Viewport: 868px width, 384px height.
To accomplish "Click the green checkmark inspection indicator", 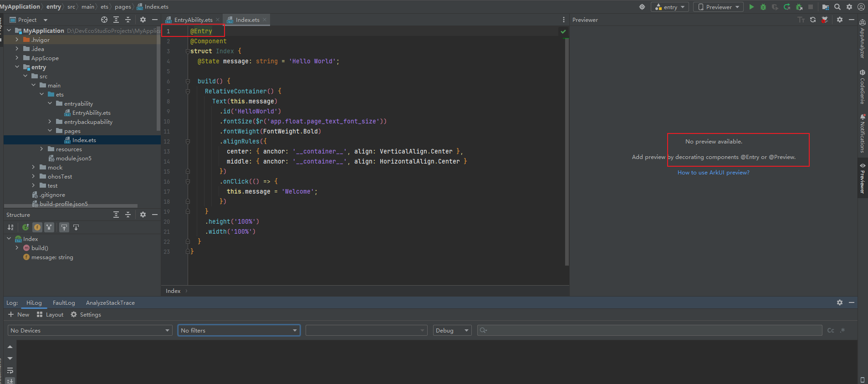I will pyautogui.click(x=563, y=31).
